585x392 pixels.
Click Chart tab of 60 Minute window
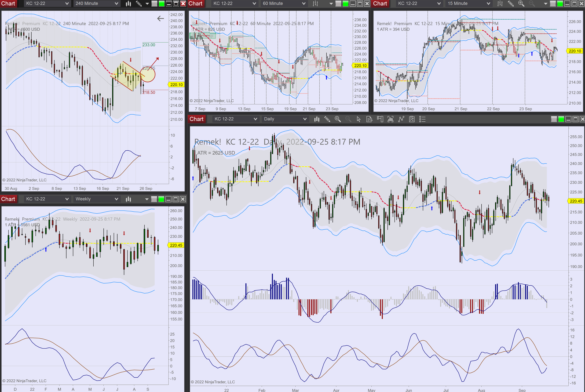195,4
